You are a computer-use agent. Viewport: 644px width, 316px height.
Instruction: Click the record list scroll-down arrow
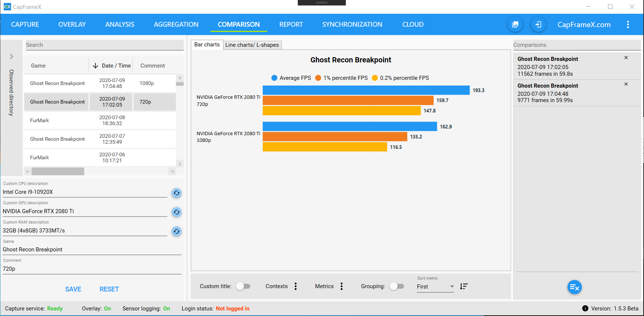point(180,163)
